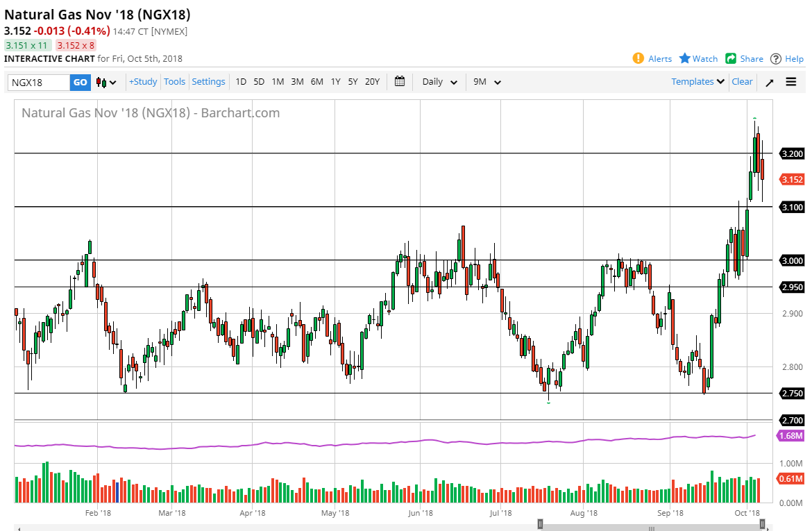Viewport: 812px width, 531px height.
Task: Expand the 9M period dropdown
Action: [x=487, y=82]
